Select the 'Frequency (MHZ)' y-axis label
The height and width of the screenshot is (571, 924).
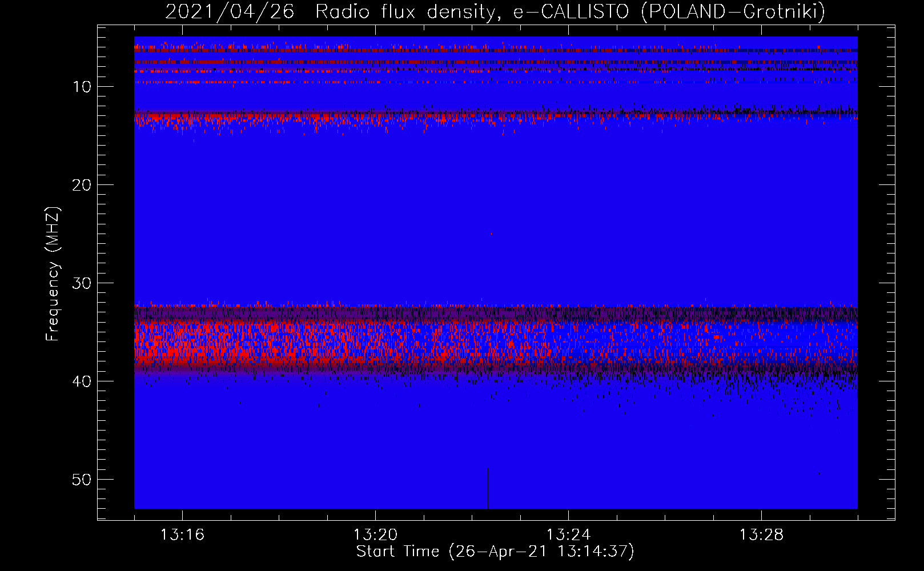(52, 274)
